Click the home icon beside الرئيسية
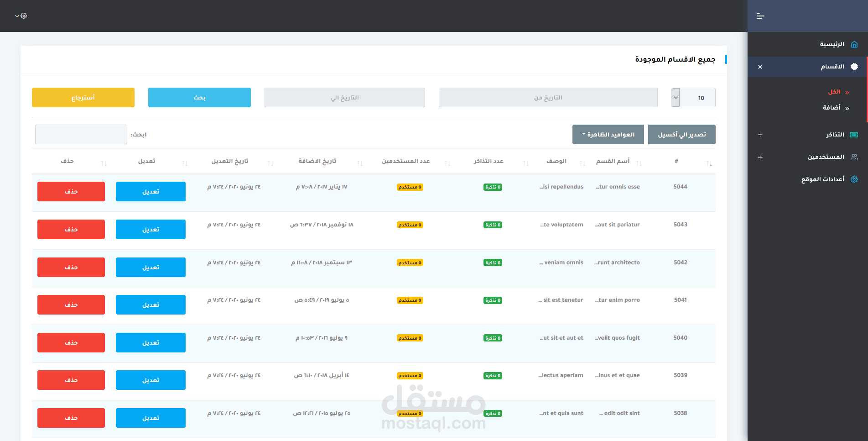This screenshot has height=441, width=868. tap(854, 44)
